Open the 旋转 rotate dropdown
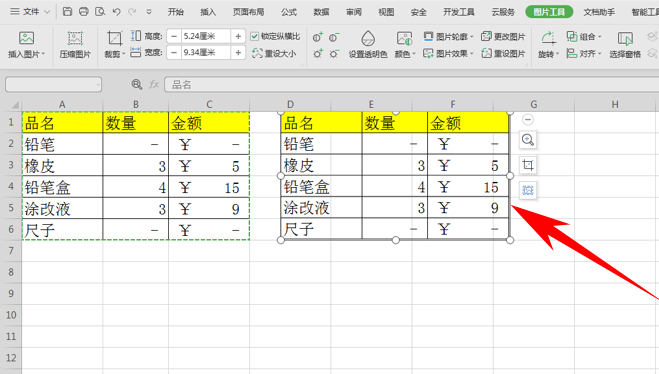 (x=548, y=54)
